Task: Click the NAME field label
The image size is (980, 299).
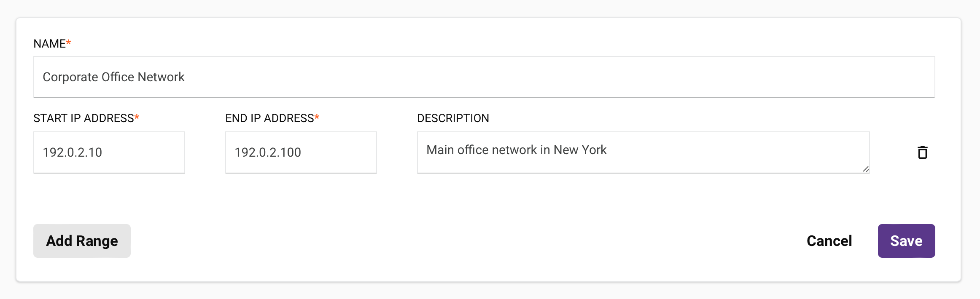Action: (x=49, y=44)
